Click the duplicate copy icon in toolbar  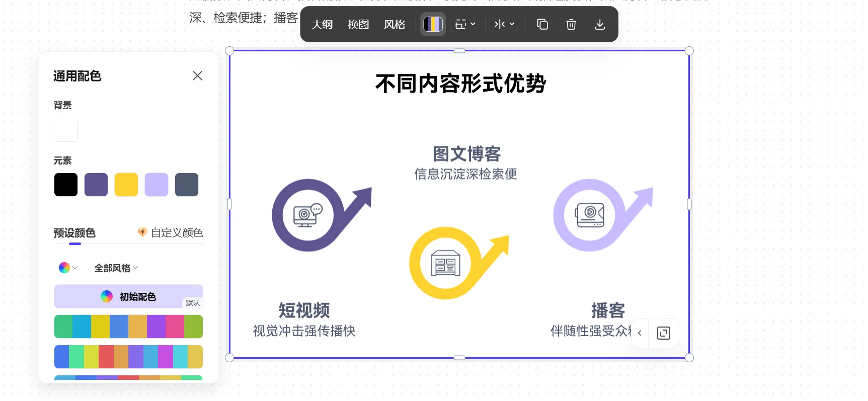(x=542, y=24)
